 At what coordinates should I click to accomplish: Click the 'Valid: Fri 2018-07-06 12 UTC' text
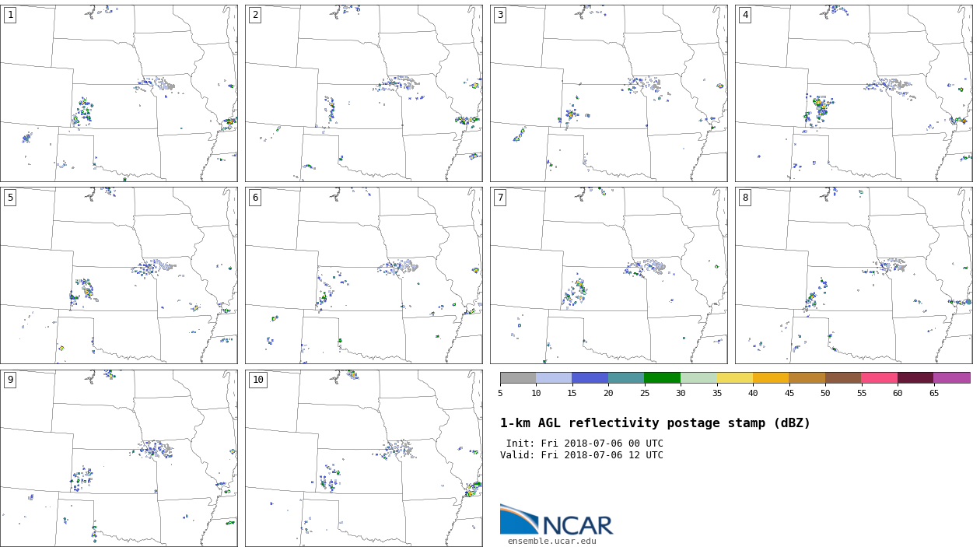point(582,455)
